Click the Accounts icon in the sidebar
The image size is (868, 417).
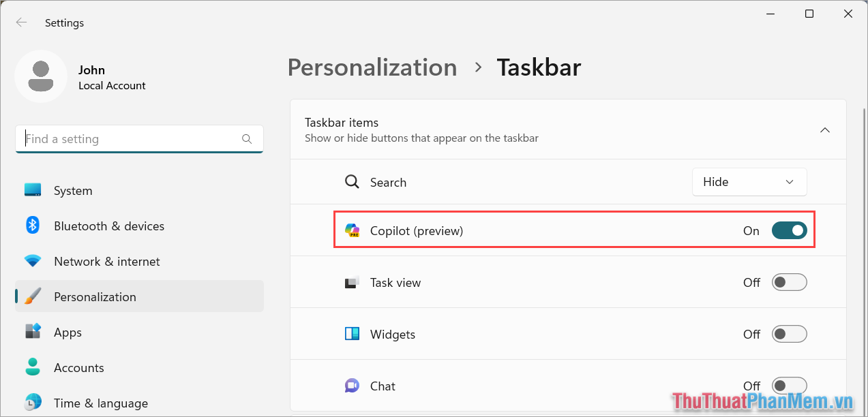pos(33,367)
